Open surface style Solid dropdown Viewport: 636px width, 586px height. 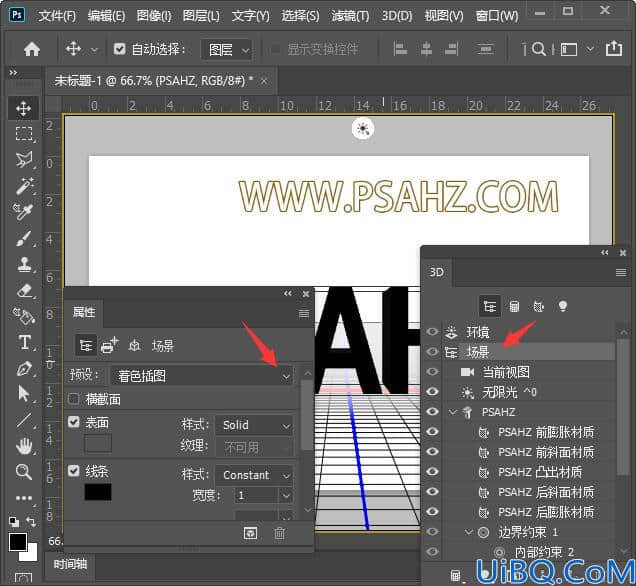[x=254, y=425]
